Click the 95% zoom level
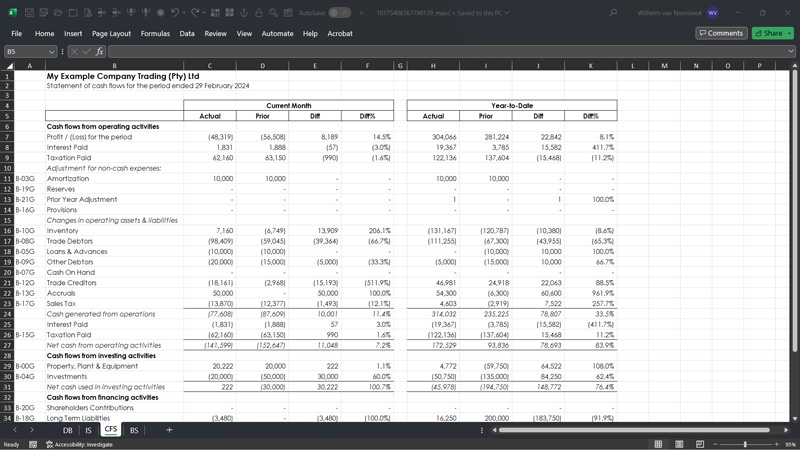This screenshot has height=450, width=800. click(790, 444)
